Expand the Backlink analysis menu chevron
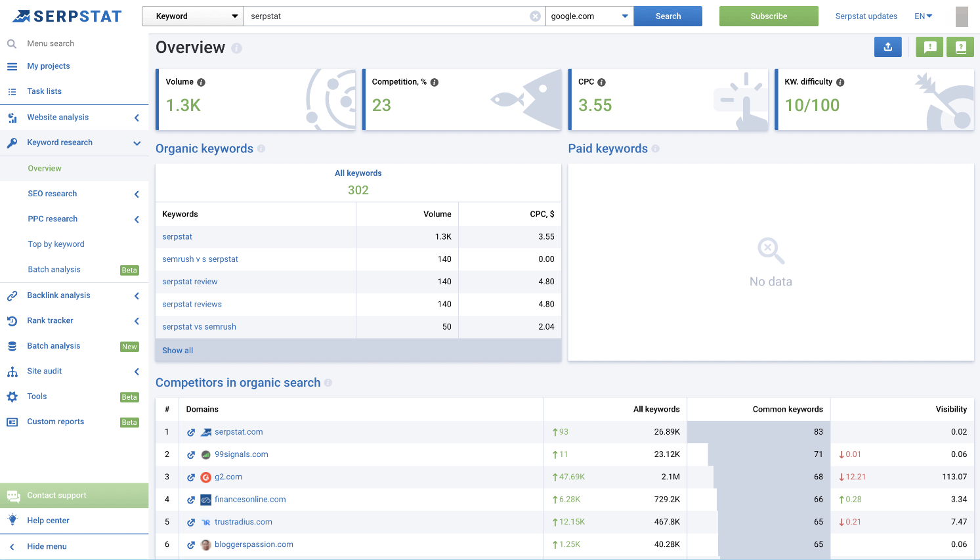This screenshot has height=560, width=980. point(137,296)
